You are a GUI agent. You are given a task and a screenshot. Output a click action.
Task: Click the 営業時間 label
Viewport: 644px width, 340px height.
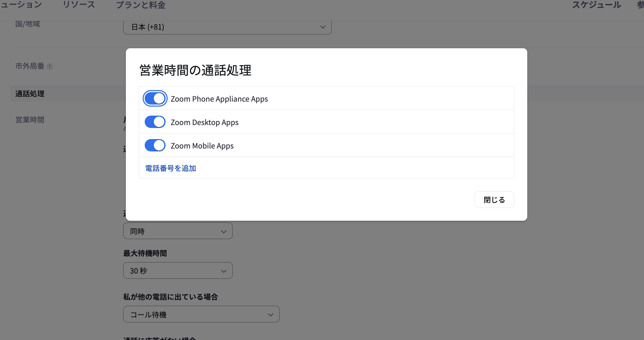(30, 120)
